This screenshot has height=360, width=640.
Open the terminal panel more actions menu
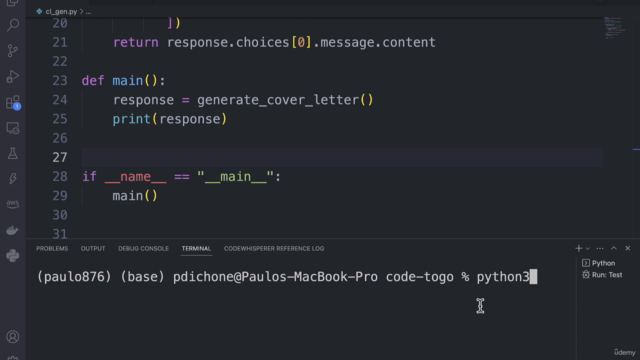coord(600,249)
